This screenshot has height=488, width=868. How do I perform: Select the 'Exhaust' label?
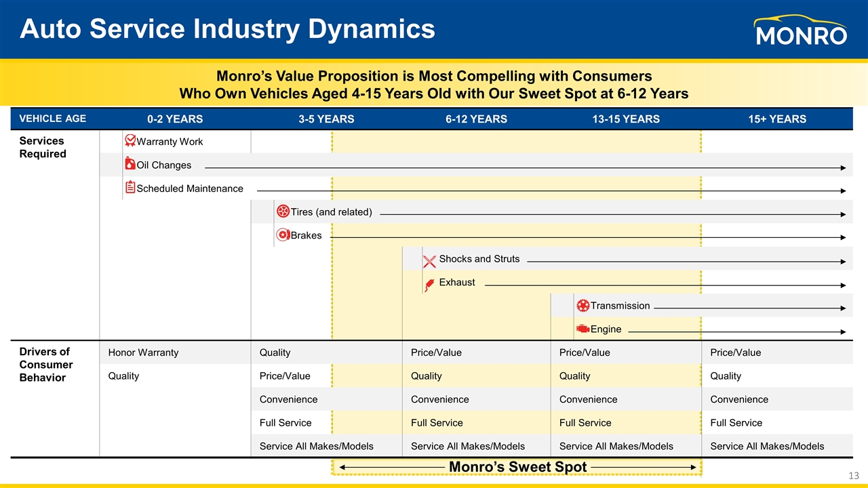click(457, 282)
